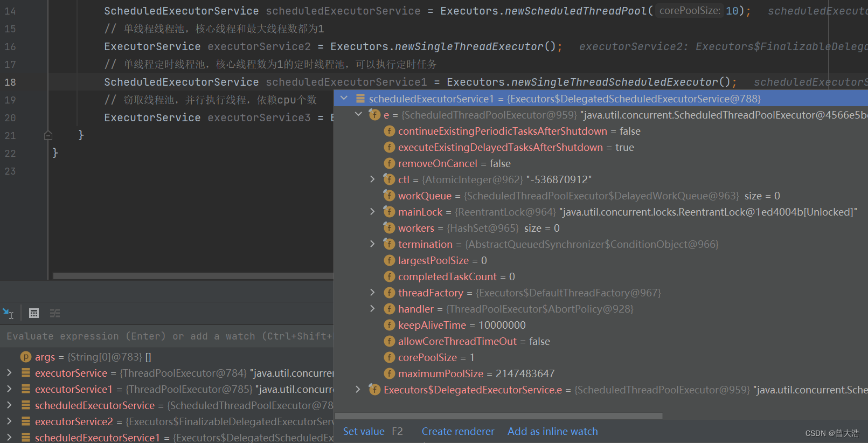Collapse the scheduledExecutorService1 popup root node

(344, 99)
